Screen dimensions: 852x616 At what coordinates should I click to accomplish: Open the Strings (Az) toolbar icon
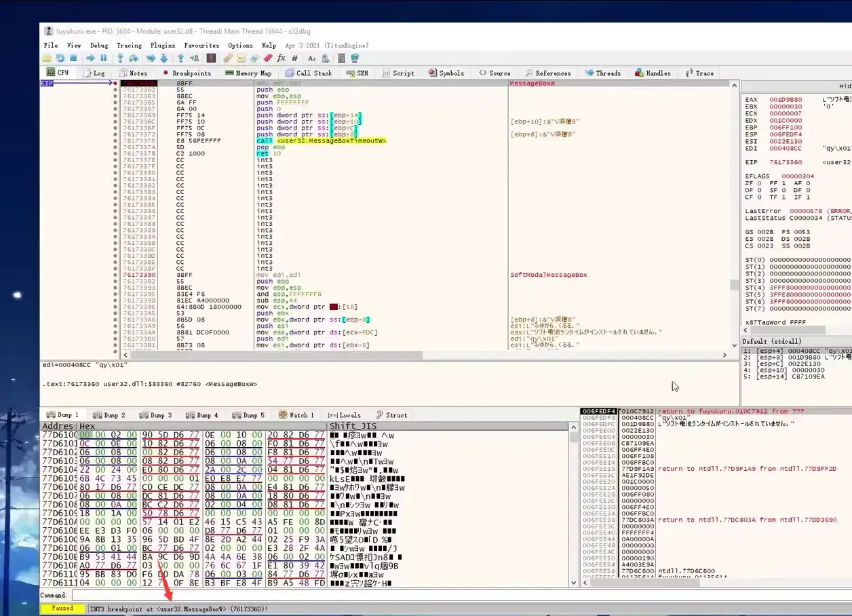click(311, 58)
